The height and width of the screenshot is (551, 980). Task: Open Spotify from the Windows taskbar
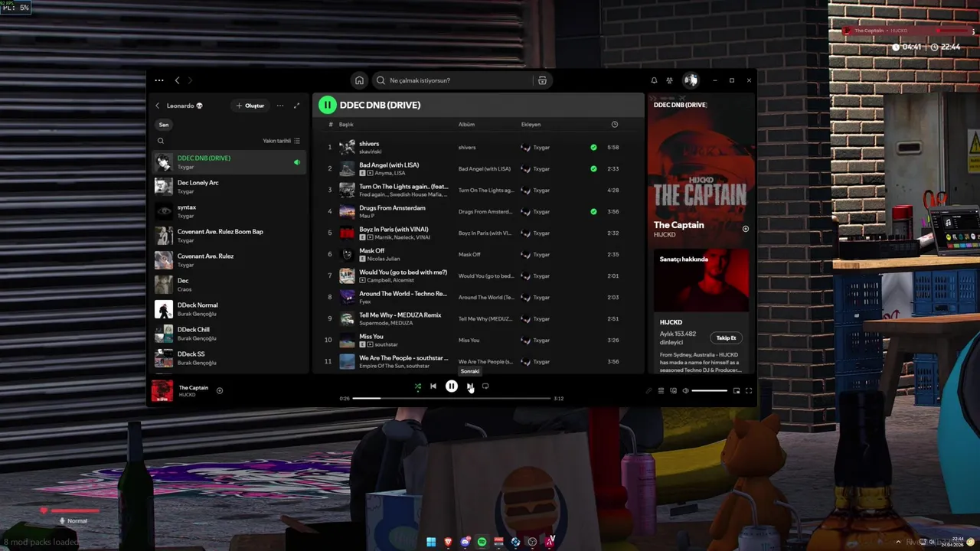pyautogui.click(x=482, y=542)
